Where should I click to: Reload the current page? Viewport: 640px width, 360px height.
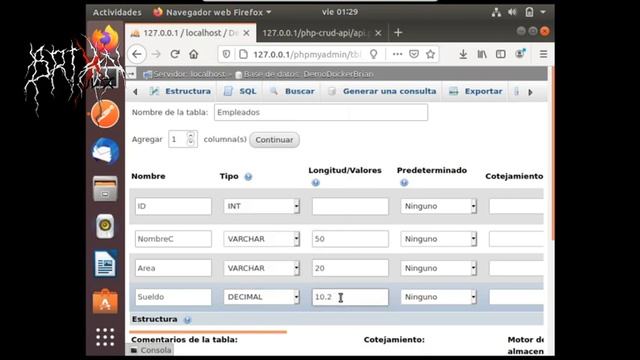pyautogui.click(x=175, y=54)
